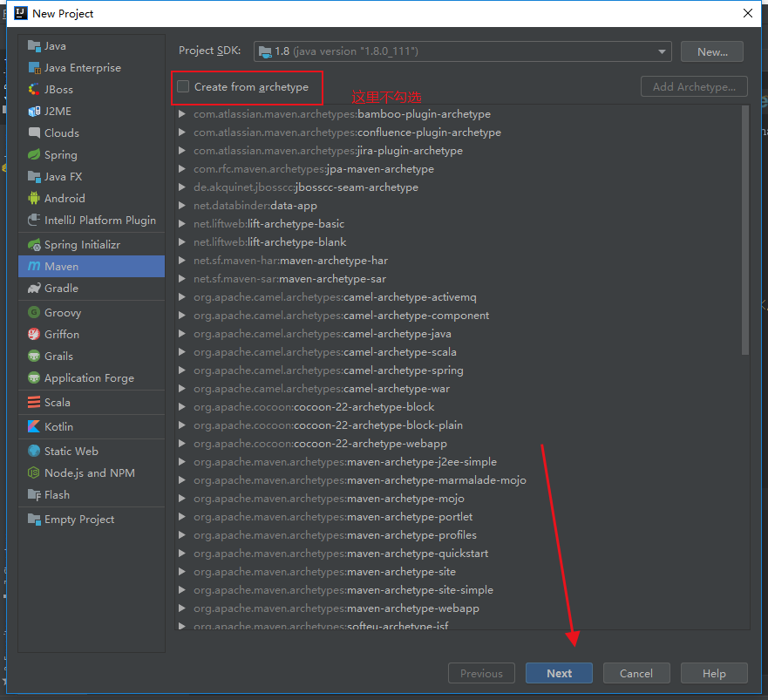This screenshot has width=768, height=700.
Task: Click the Java FX icon
Action: 34,176
